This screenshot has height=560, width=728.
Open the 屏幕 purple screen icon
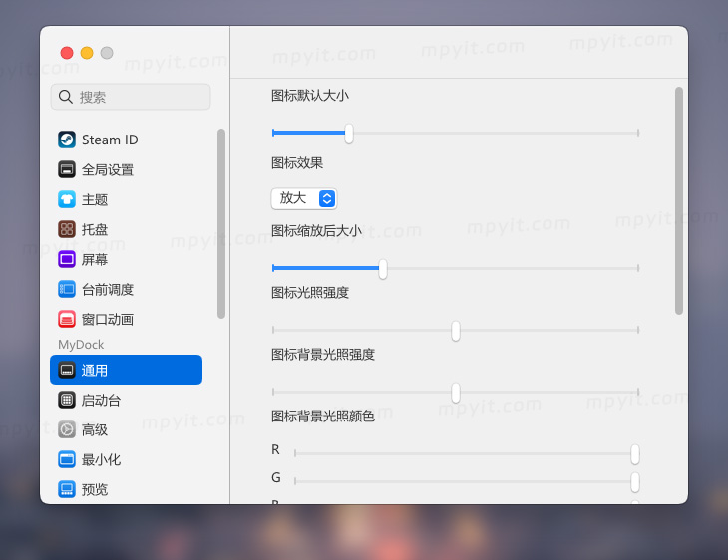tap(67, 259)
